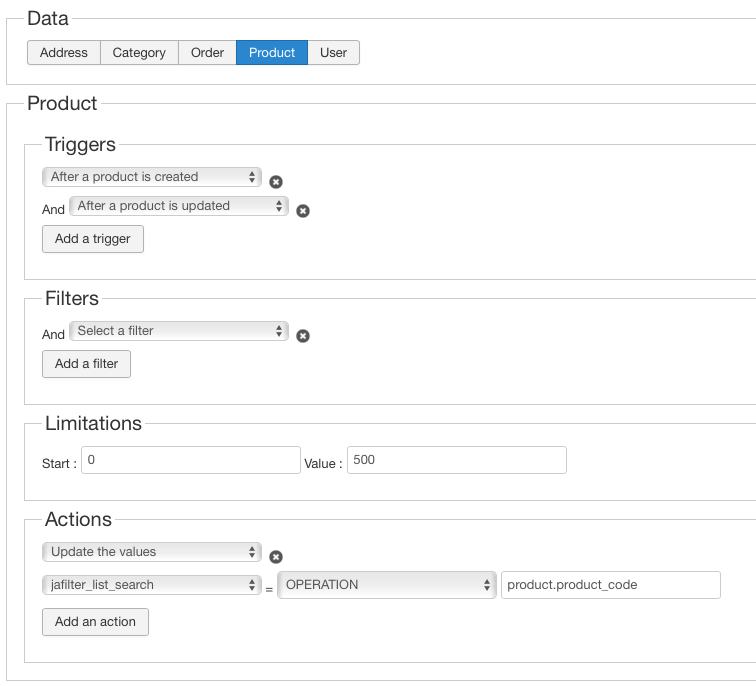Remove the 'After a product is created' trigger
The width and height of the screenshot is (756, 686).
pyautogui.click(x=276, y=182)
